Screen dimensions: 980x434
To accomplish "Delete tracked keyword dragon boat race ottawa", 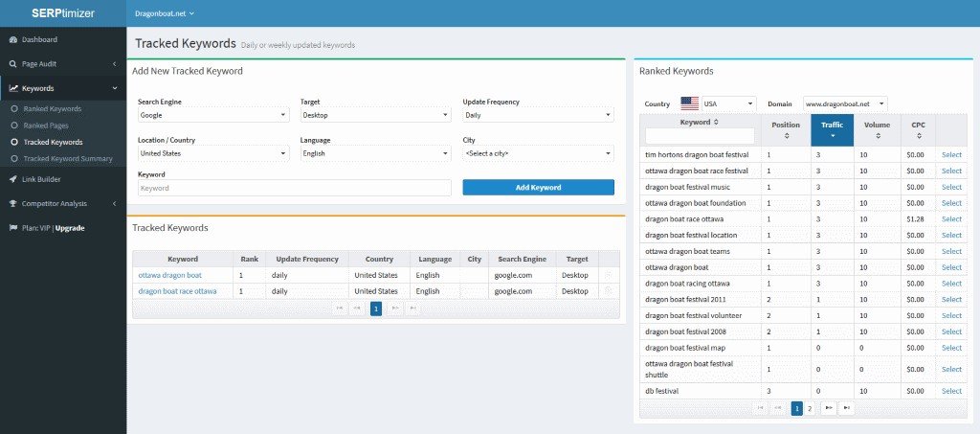I will tap(608, 291).
